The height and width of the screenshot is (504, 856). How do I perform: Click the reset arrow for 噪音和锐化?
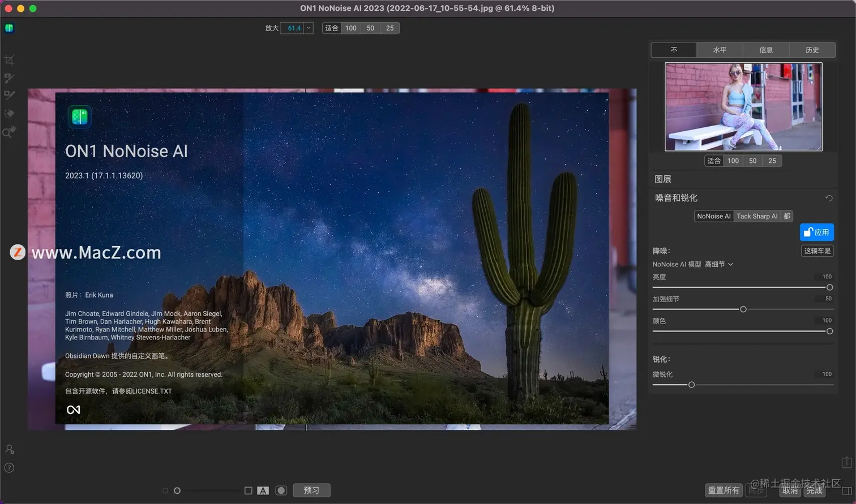pos(829,198)
